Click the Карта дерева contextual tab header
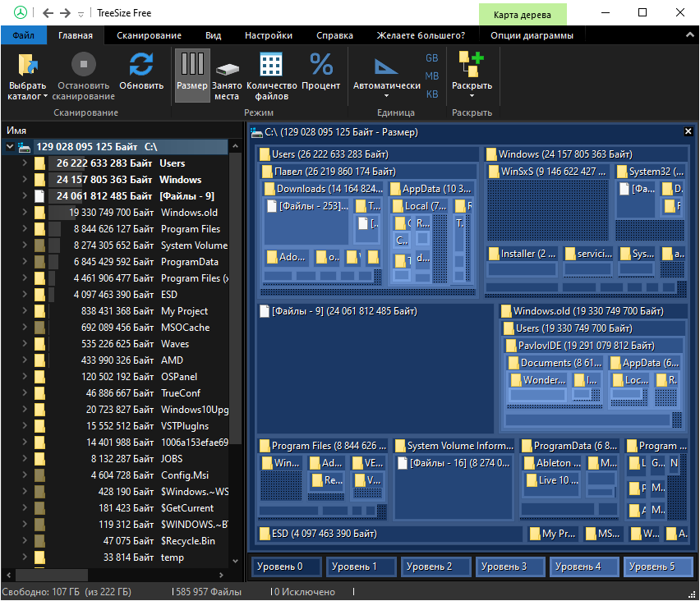This screenshot has height=601, width=700. pos(523,15)
